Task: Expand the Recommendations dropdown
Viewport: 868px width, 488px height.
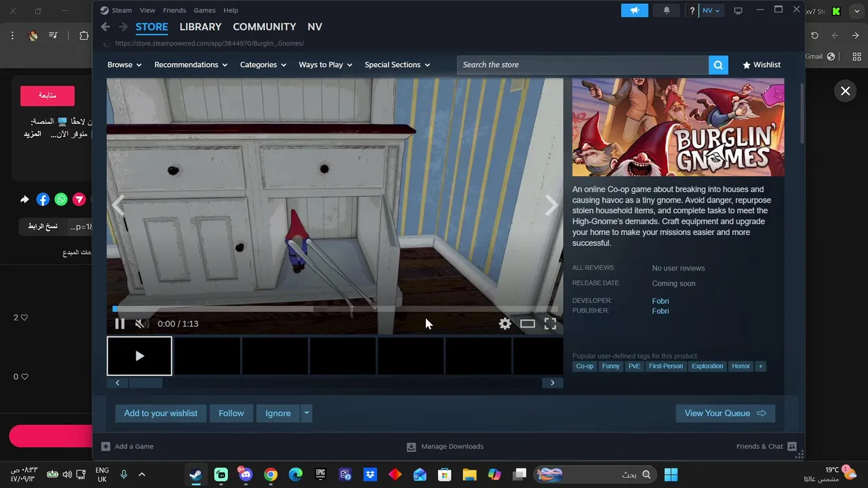Action: (x=191, y=65)
